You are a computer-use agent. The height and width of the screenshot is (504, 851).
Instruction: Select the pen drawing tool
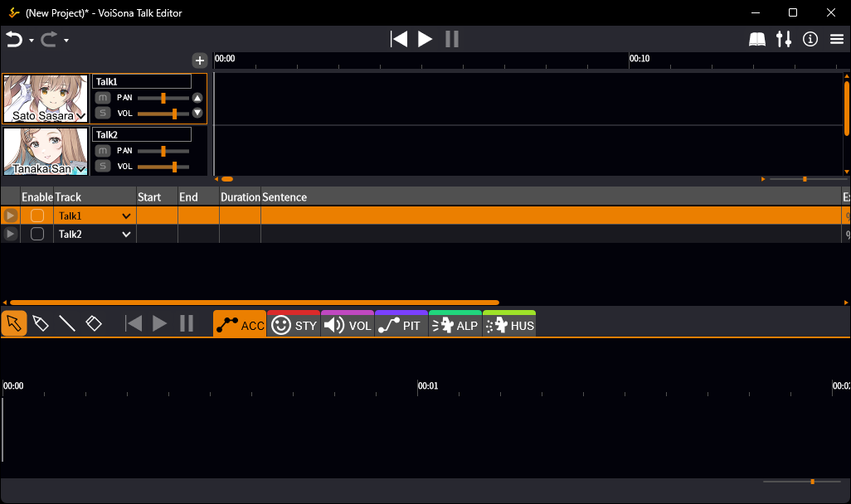point(41,324)
